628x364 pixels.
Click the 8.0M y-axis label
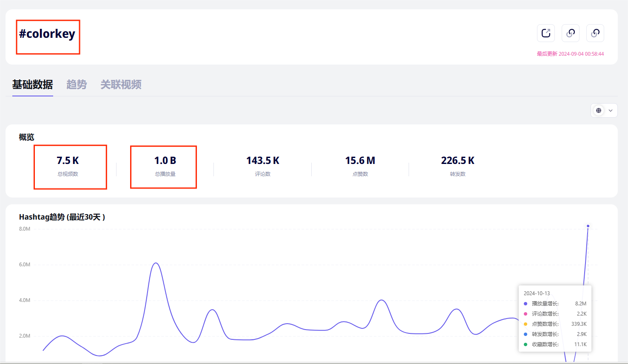pyautogui.click(x=25, y=229)
